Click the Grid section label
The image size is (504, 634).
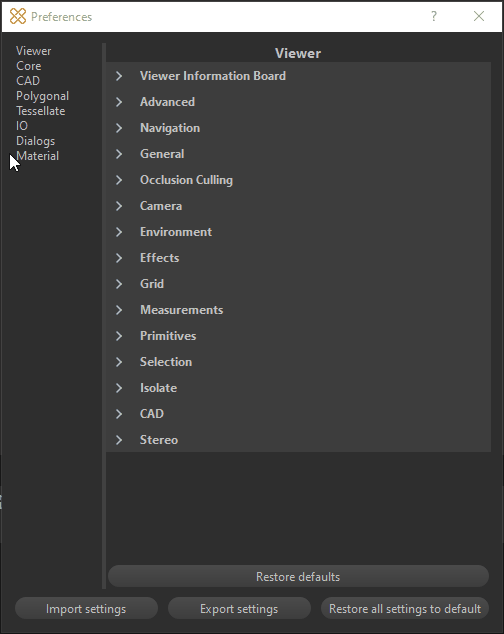tap(152, 284)
